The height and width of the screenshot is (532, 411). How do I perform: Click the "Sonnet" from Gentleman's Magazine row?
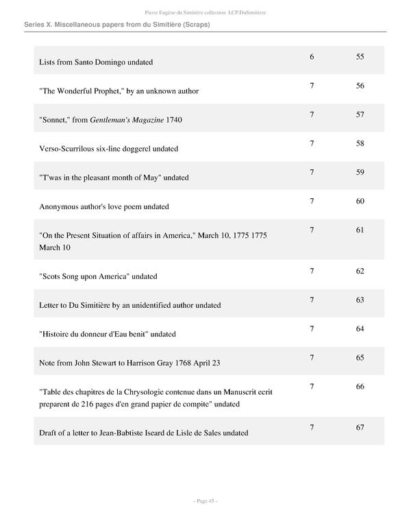point(111,120)
